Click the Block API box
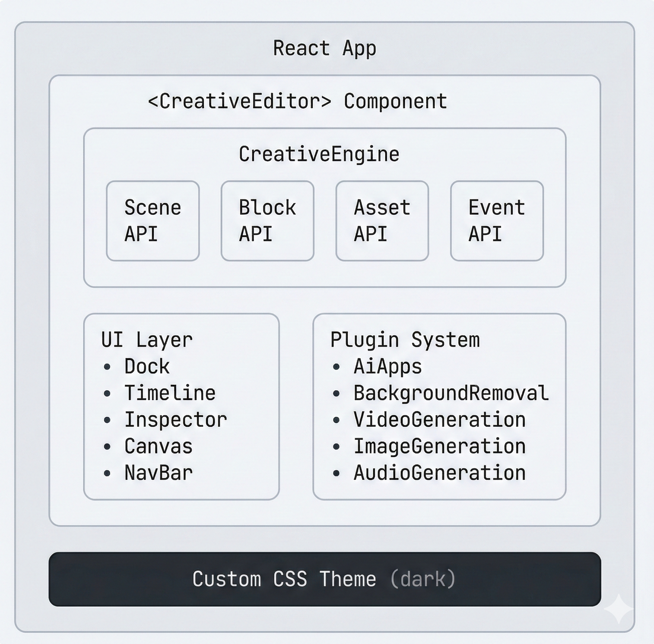The width and height of the screenshot is (654, 644). (x=267, y=221)
